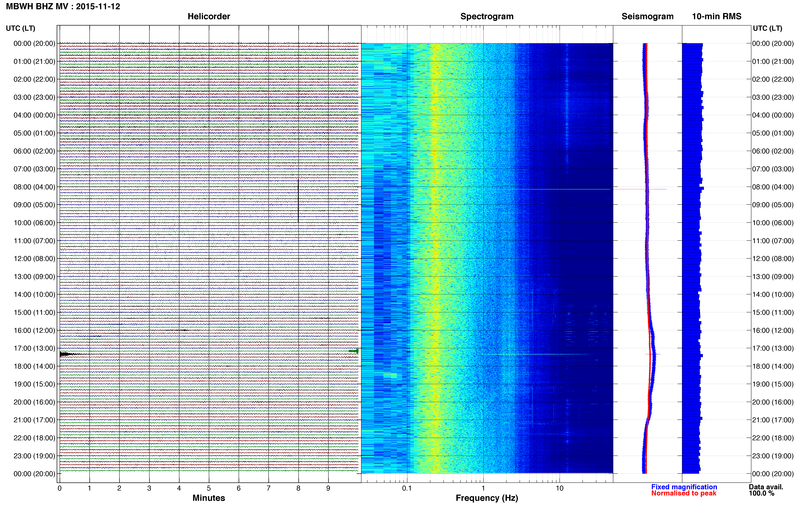Click the left 02:00 (22:00) time label
Screen dimensions: 812x508
click(34, 79)
